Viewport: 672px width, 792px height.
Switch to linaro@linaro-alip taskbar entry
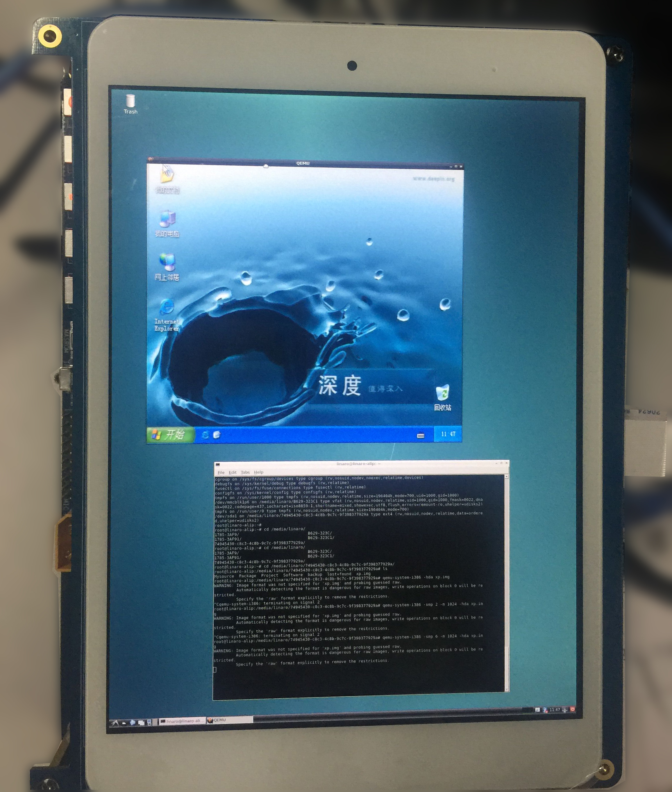182,721
